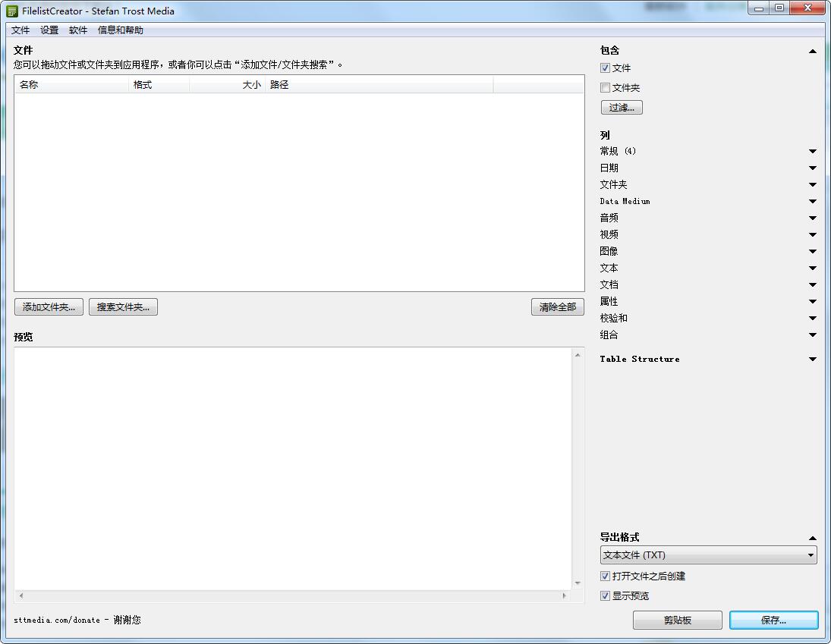Screen dimensions: 831x644
Task: 展开「常规 (4)」列设置
Action: click(813, 151)
